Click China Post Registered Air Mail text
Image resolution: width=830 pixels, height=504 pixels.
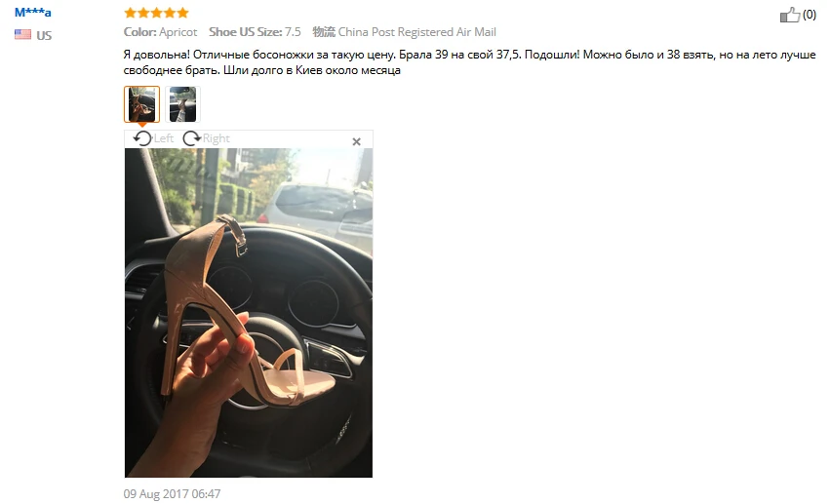tap(417, 32)
